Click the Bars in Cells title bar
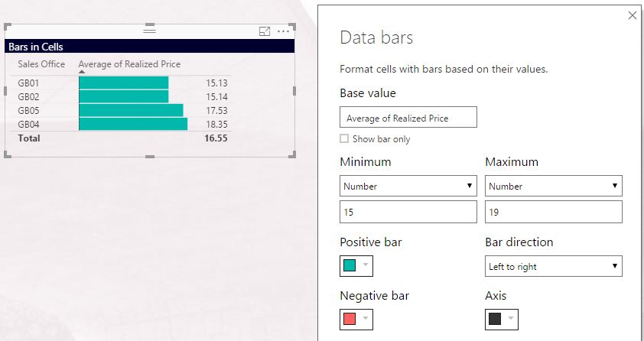 149,47
